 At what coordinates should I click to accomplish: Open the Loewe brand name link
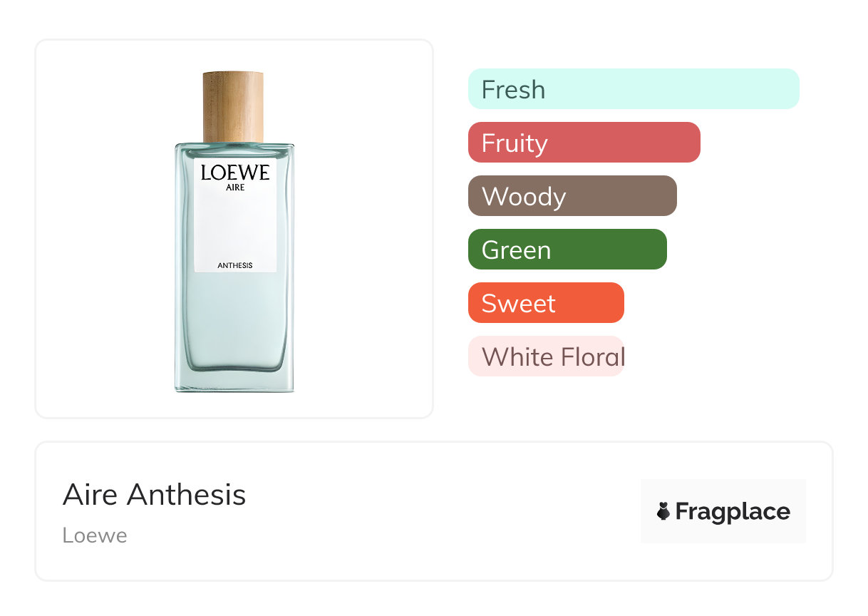coord(95,535)
